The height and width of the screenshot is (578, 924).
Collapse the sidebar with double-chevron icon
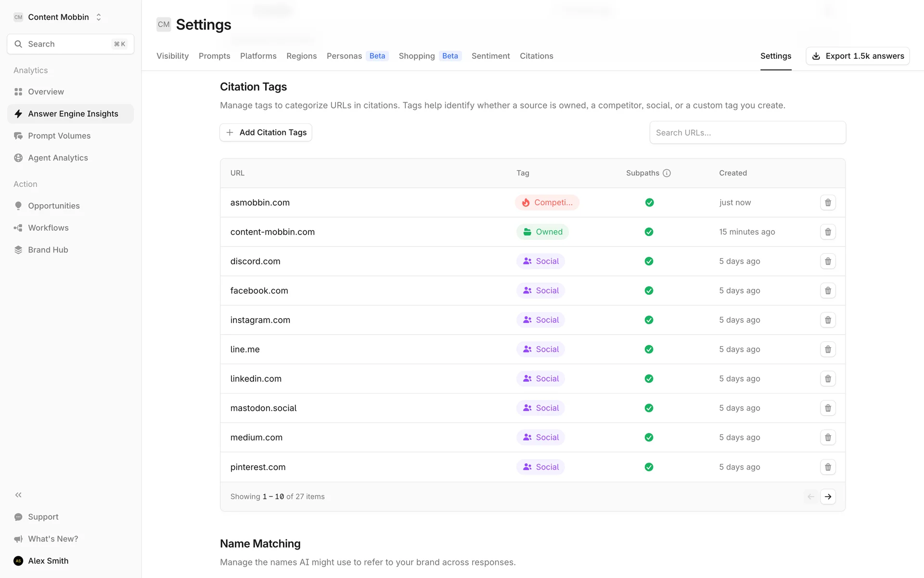(18, 495)
